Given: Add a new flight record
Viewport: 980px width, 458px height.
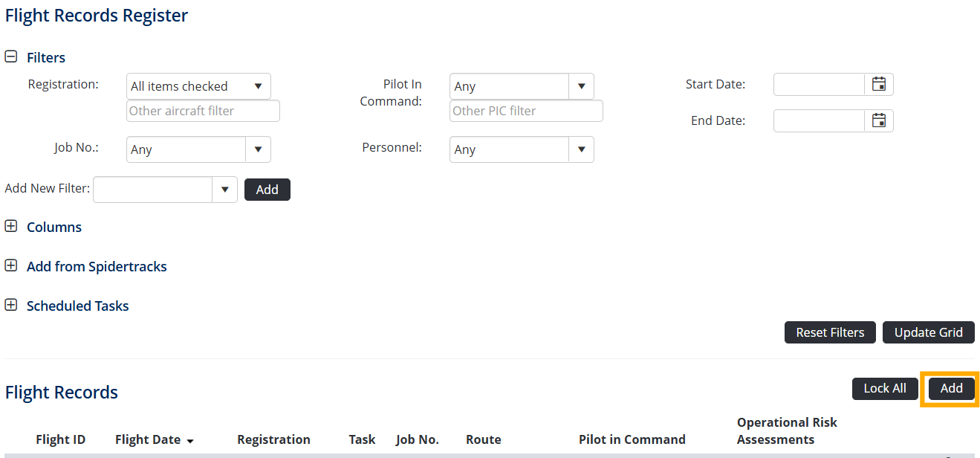Looking at the screenshot, I should pos(951,388).
